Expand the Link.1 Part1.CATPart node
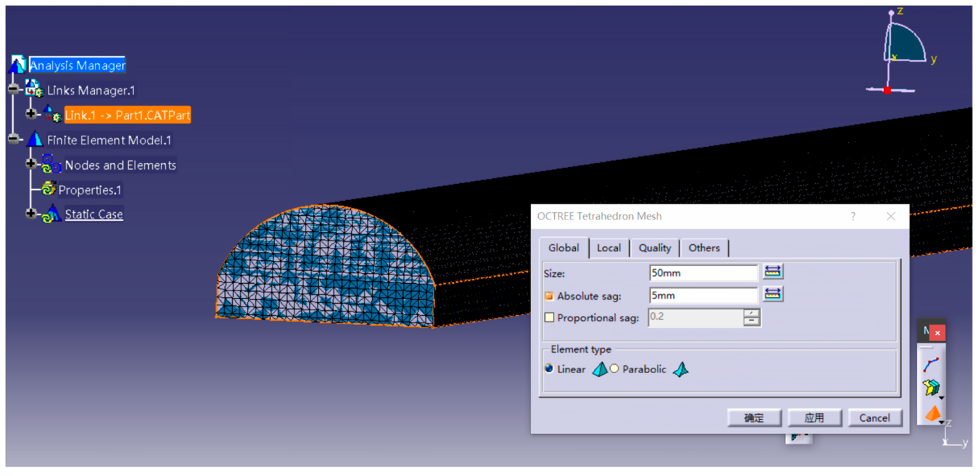The image size is (980, 476). (31, 114)
